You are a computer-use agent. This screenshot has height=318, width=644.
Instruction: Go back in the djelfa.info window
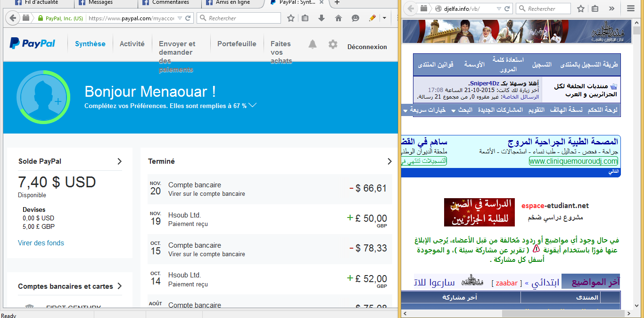(x=411, y=8)
